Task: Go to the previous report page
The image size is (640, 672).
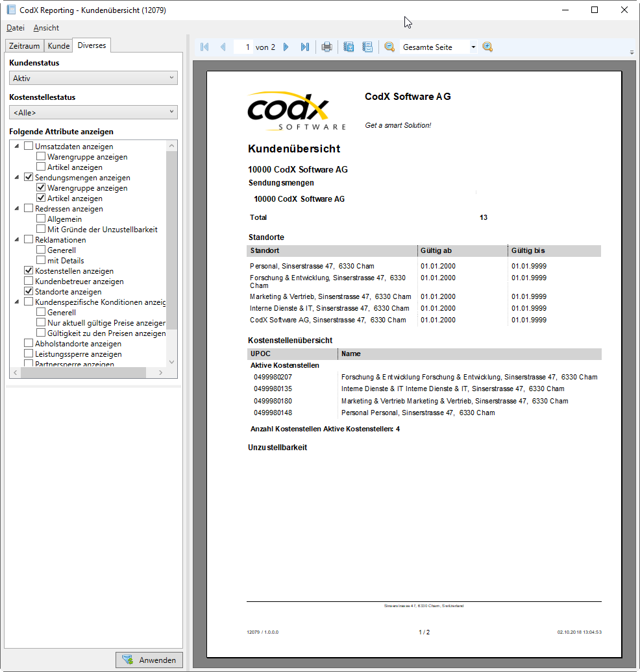Action: (223, 47)
